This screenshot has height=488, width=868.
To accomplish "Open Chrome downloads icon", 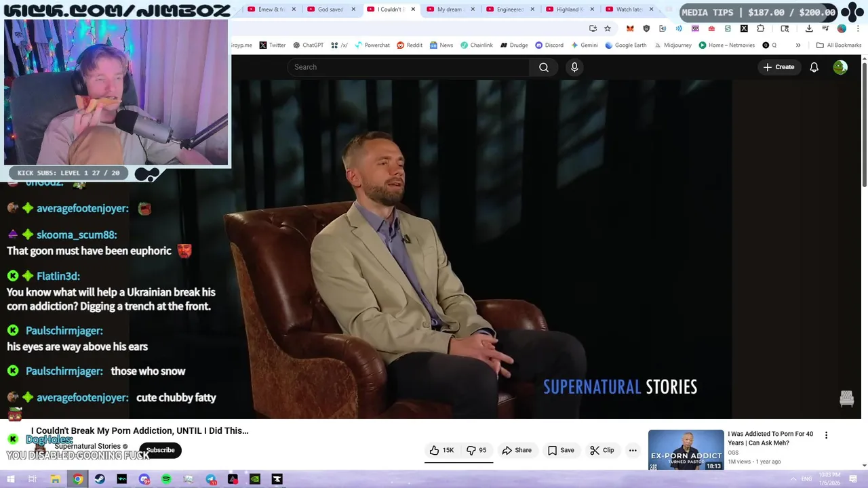I will pos(809,28).
